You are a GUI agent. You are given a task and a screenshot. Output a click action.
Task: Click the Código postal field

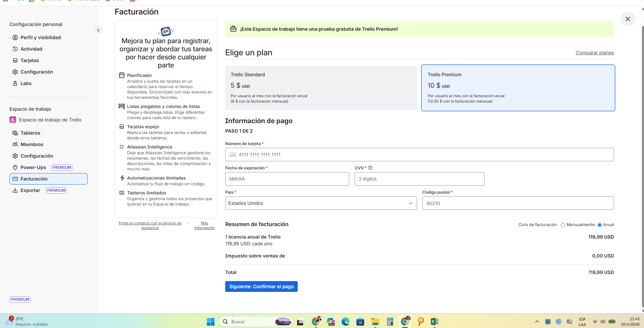(x=518, y=203)
